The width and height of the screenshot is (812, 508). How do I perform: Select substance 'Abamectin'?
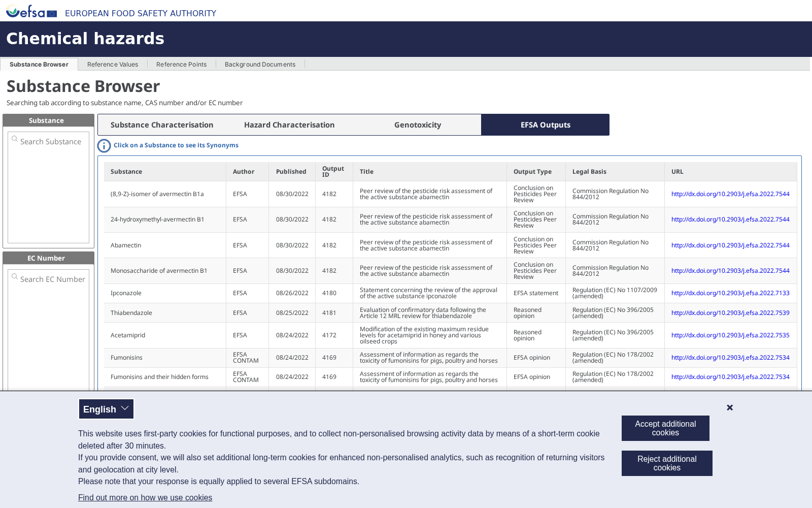click(126, 245)
